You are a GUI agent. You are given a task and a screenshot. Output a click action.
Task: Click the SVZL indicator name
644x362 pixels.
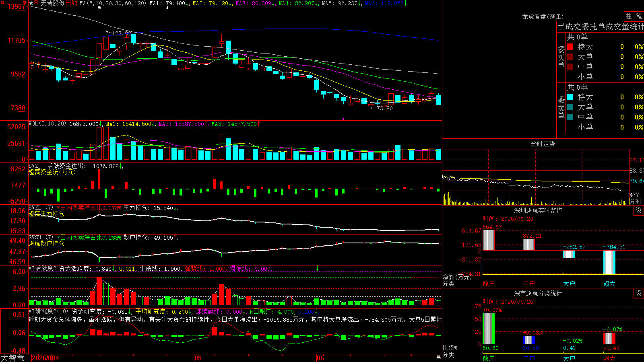coord(35,208)
